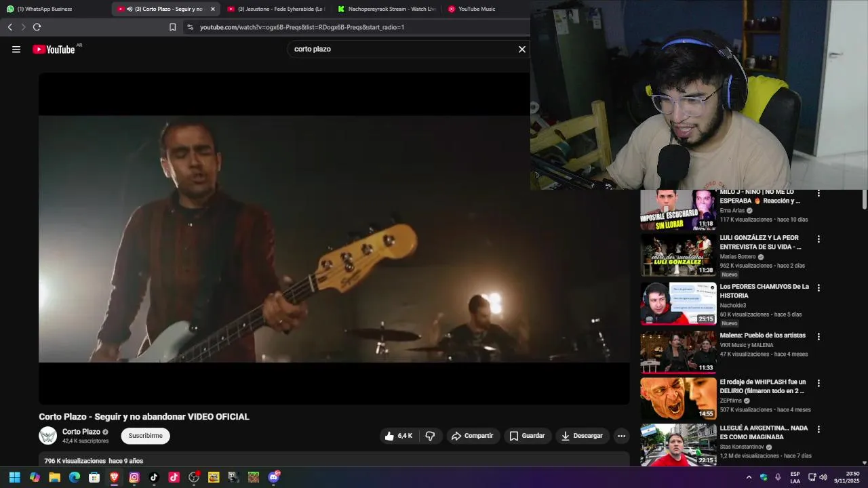
Task: Open Windows Security tray icon
Action: [x=764, y=477]
